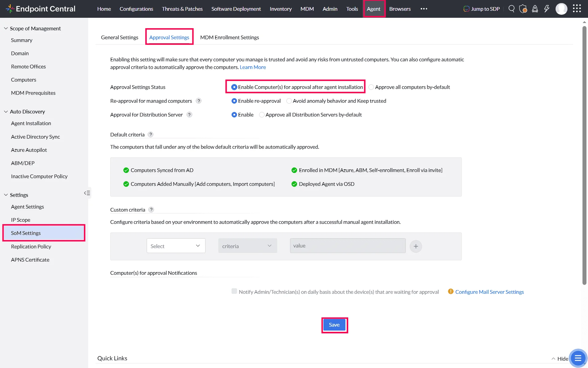Viewport: 588px width, 368px height.
Task: Click the Save button
Action: coord(334,325)
